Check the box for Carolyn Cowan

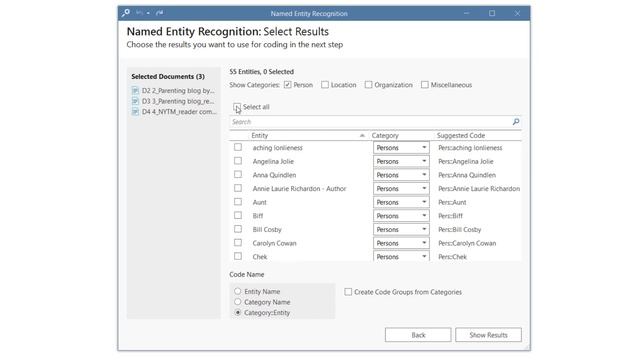pos(238,243)
